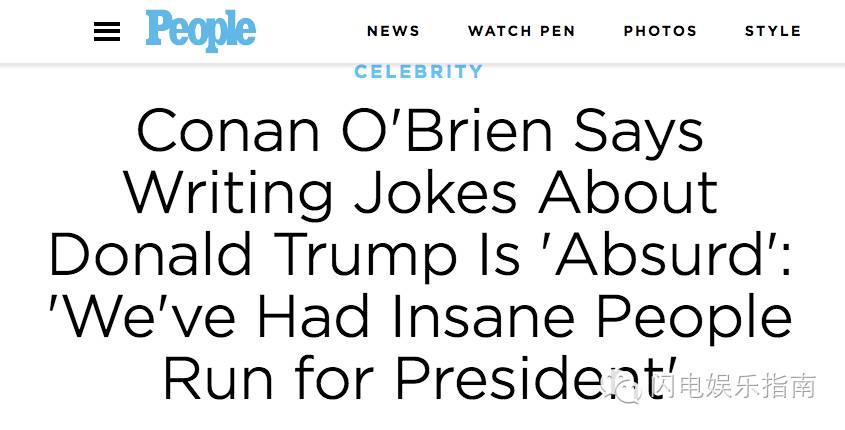The height and width of the screenshot is (430, 845).
Task: Click the People logo
Action: pos(200,30)
